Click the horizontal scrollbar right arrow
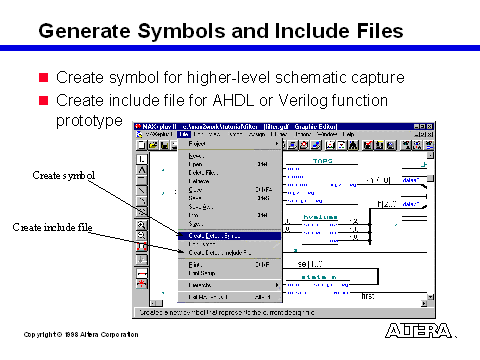480x360 pixels. coord(424,303)
